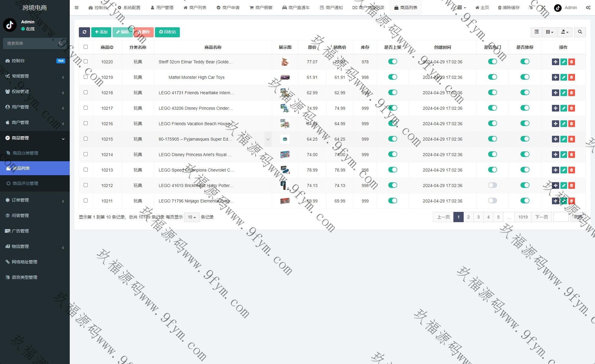Open the top-right settings gears icon

click(x=588, y=8)
